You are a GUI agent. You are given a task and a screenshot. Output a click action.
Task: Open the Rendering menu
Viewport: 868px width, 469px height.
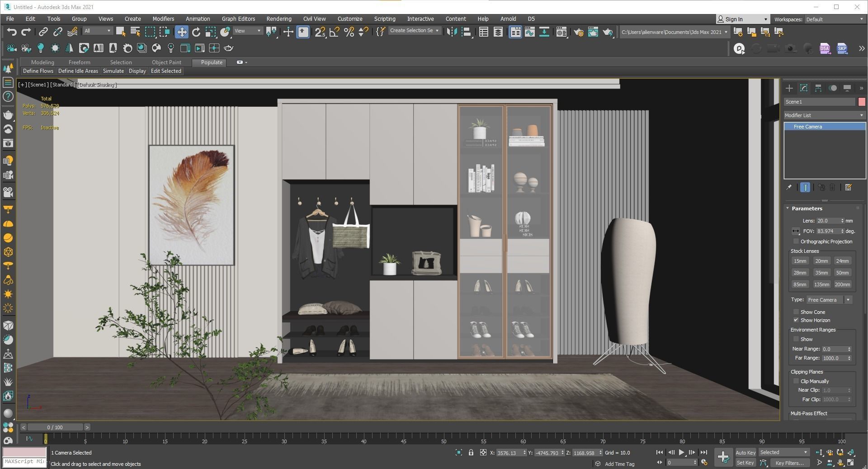coord(278,19)
